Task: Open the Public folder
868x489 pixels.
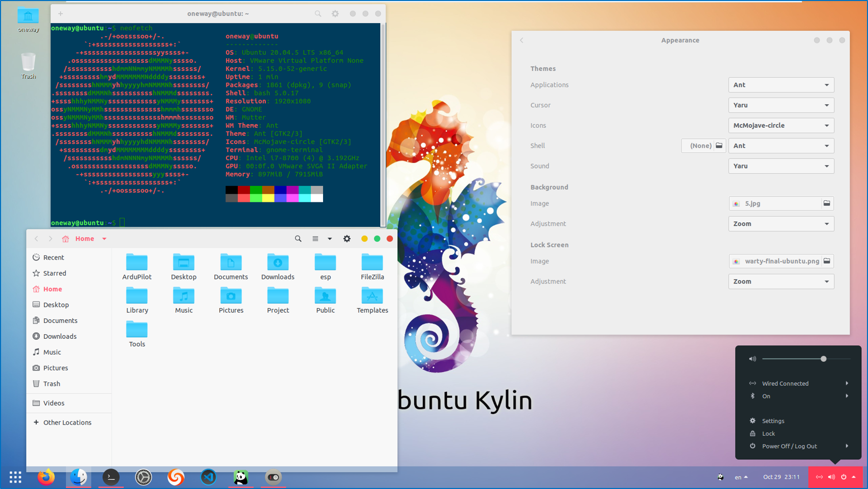Action: point(325,300)
